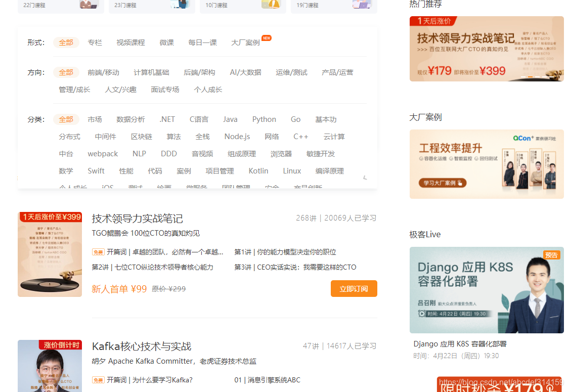
Task: Choose direction 面试专场
Action: (165, 90)
